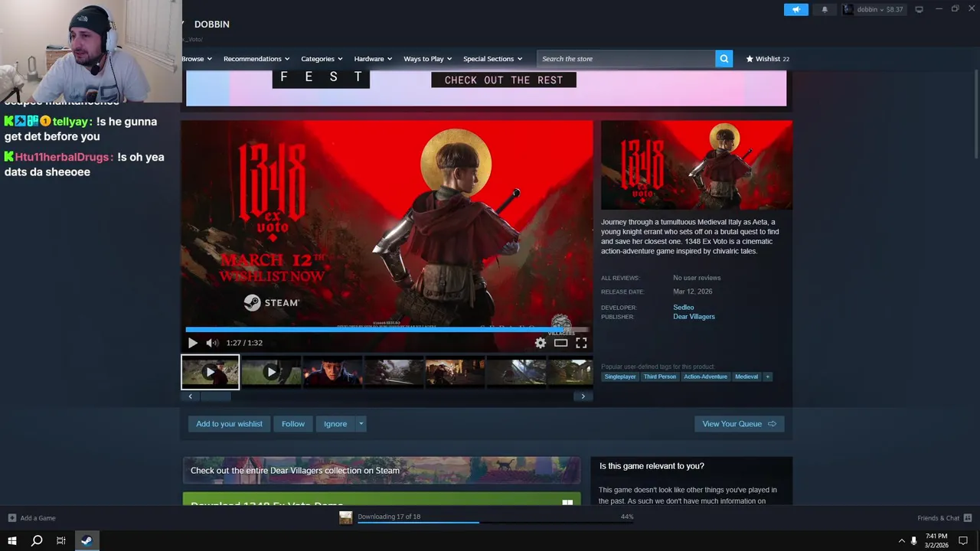Open the dobbin account dropdown

click(x=874, y=9)
